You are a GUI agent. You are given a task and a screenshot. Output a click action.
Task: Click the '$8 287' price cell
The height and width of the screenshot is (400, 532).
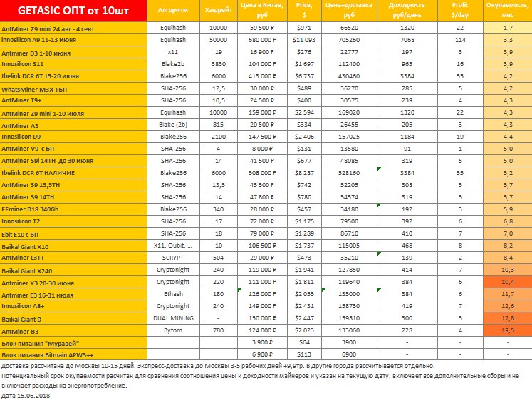point(304,173)
